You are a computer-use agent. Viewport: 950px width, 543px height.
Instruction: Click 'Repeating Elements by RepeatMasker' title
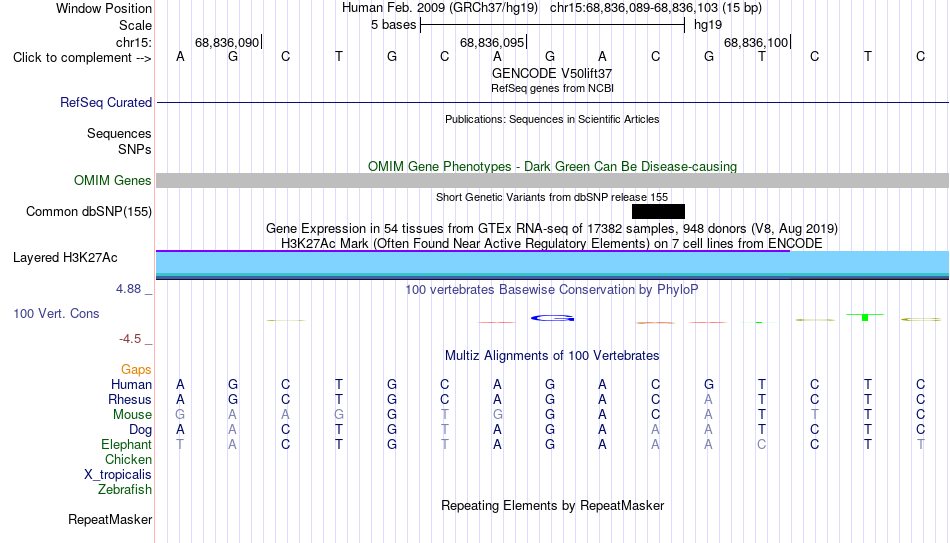tap(552, 505)
